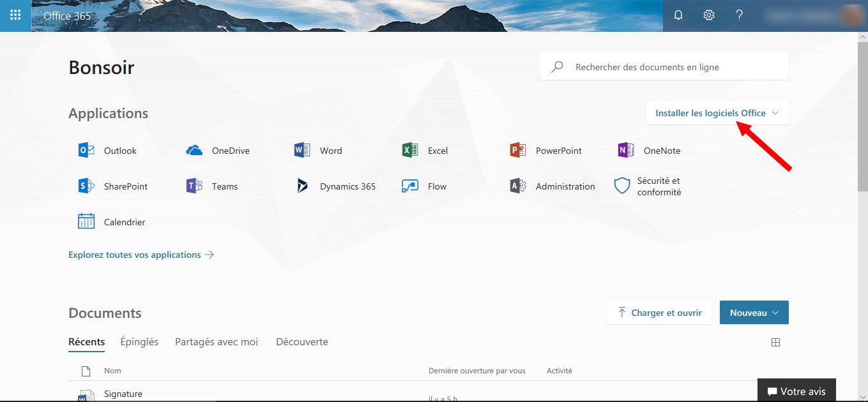The image size is (868, 402).
Task: Launch the Word app icon
Action: [x=302, y=151]
